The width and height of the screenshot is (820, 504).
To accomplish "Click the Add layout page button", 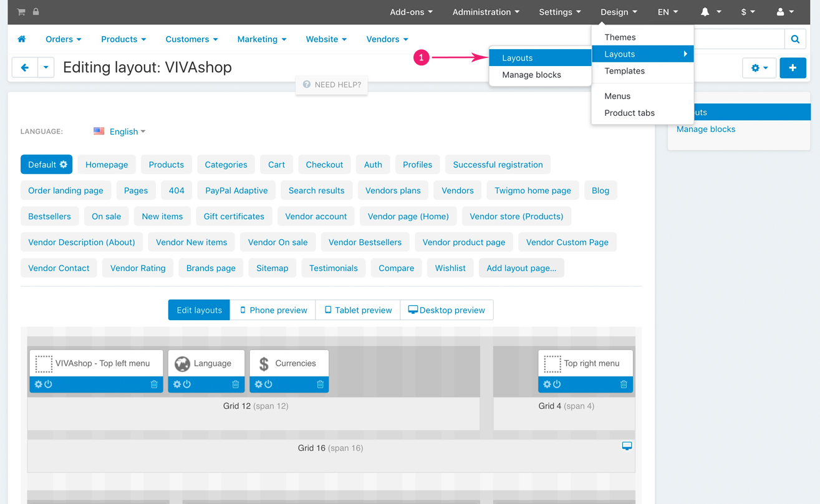I will (521, 269).
